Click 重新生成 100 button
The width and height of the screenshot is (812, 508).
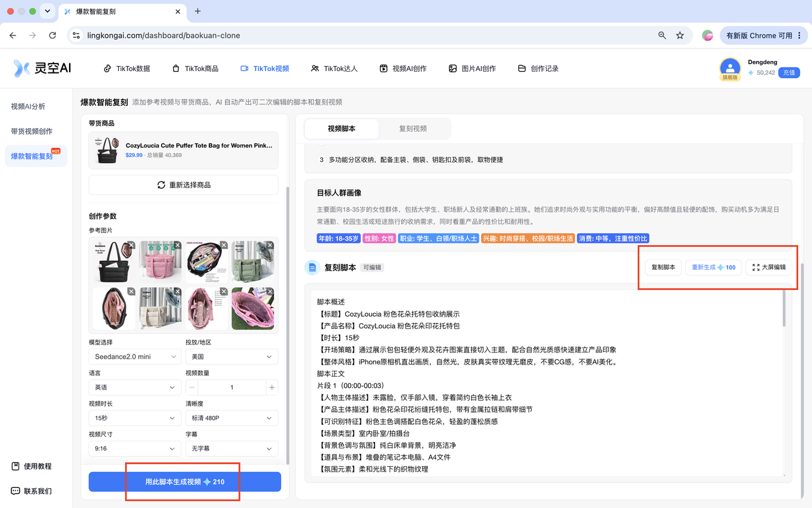click(x=714, y=267)
